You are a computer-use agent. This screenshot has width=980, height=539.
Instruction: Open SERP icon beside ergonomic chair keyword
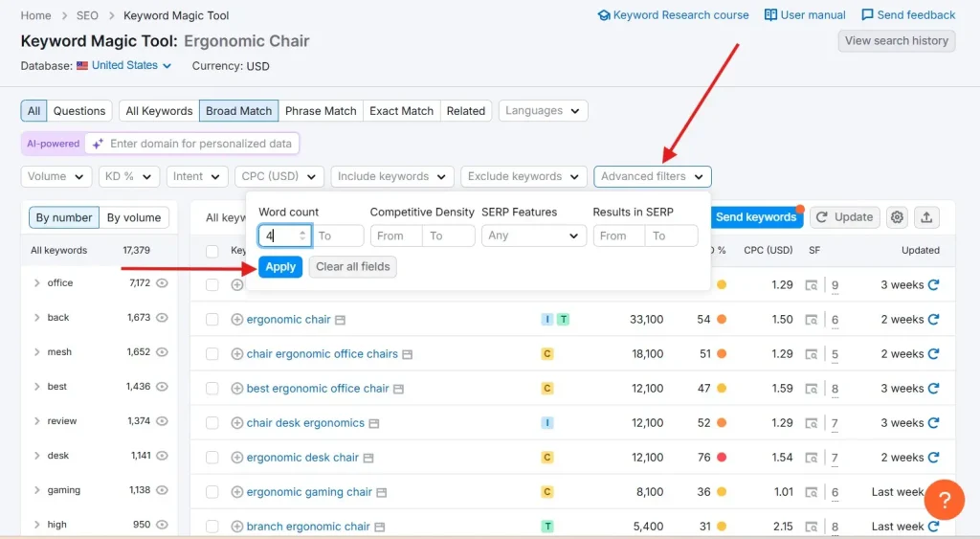coord(340,320)
